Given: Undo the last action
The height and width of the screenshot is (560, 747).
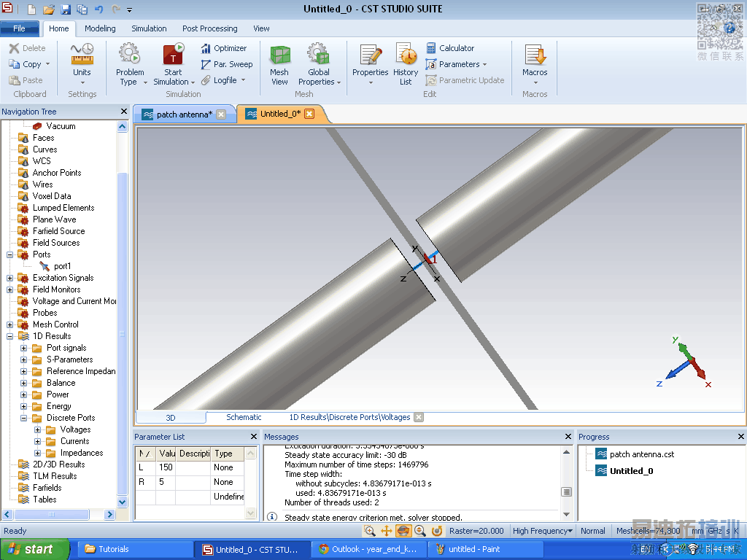Looking at the screenshot, I should click(98, 9).
